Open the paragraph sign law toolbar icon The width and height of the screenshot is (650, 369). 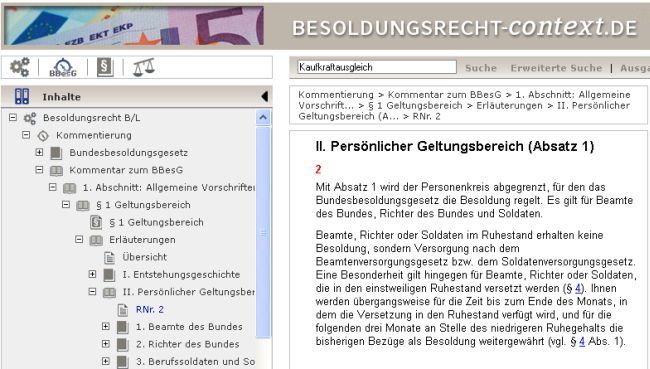tap(105, 67)
